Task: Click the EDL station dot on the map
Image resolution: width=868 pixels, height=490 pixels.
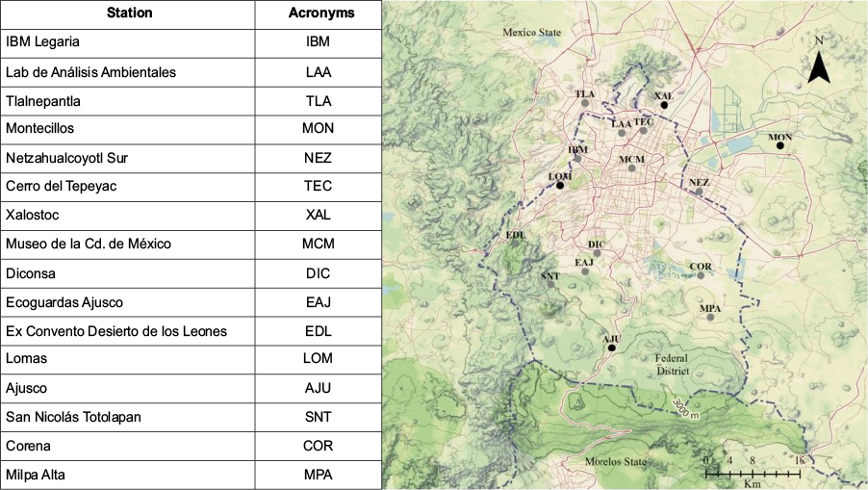Action: [x=515, y=243]
